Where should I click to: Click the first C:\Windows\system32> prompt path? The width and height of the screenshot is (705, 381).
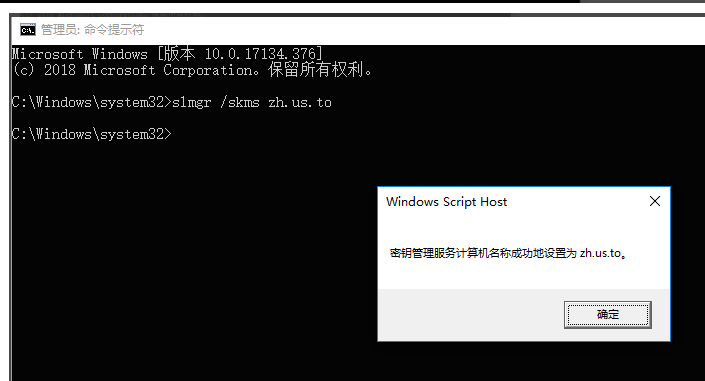(92, 103)
